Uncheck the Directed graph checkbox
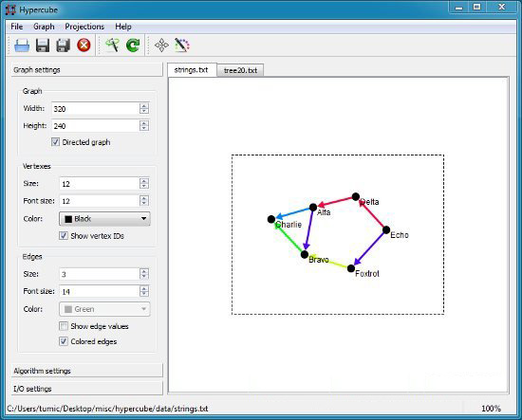Screen dimensions: 522x420 click(55, 142)
